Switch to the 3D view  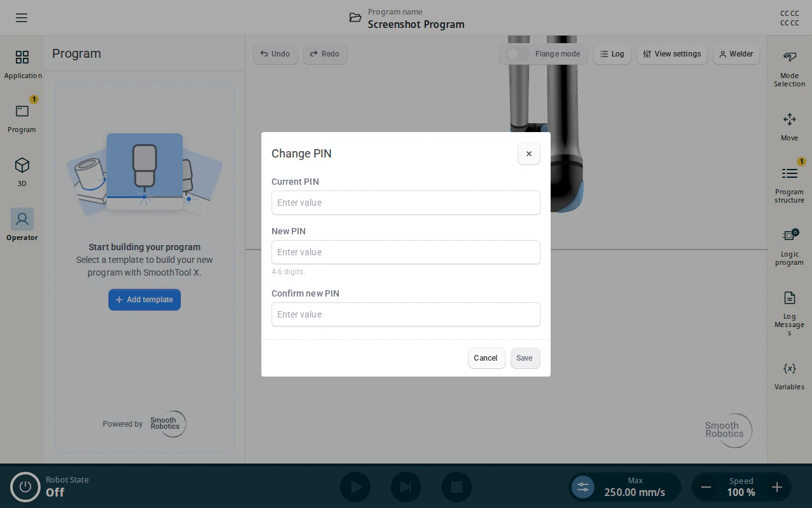(x=22, y=173)
